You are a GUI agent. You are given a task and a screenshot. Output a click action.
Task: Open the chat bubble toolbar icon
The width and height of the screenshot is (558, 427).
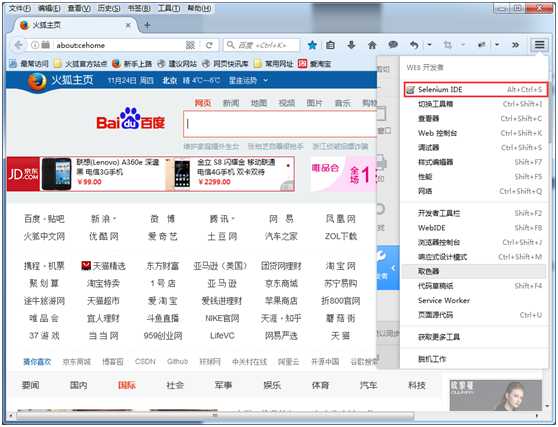pyautogui.click(x=393, y=45)
